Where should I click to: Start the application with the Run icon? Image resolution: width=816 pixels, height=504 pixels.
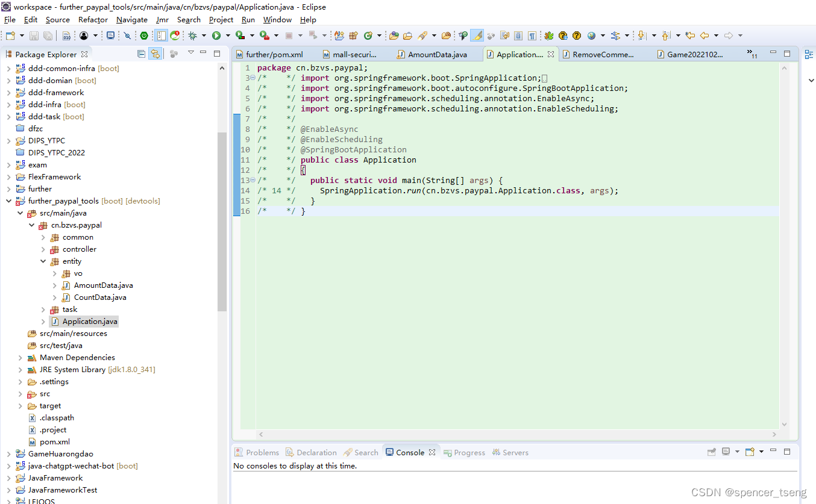click(215, 35)
